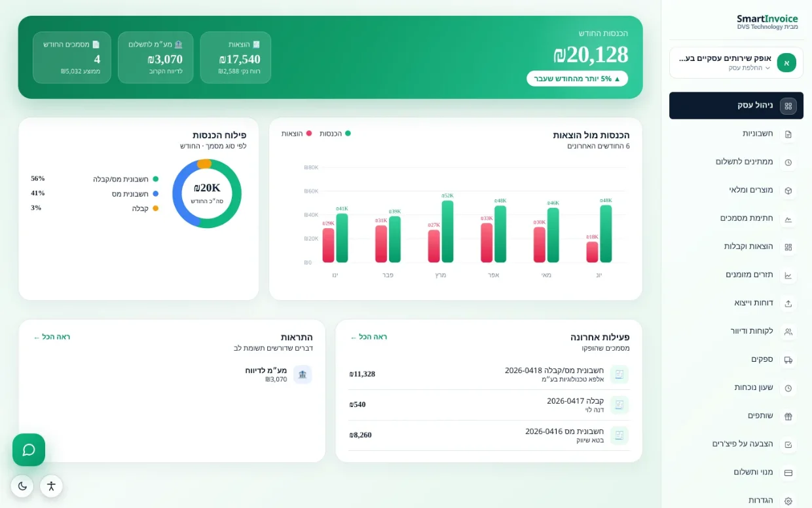Click the קבלה 3% legend entry
812x508 pixels.
click(x=95, y=208)
